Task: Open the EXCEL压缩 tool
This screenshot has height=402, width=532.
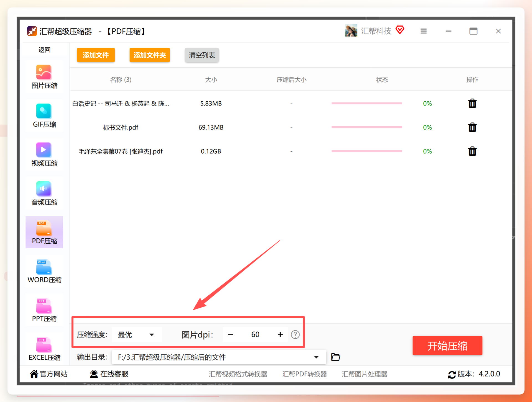Action: (44, 349)
